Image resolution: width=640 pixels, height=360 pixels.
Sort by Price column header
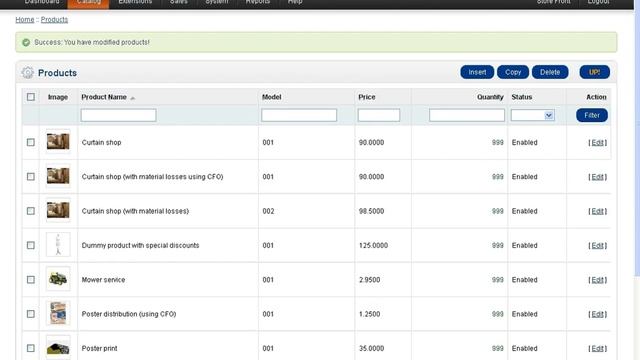tap(367, 97)
